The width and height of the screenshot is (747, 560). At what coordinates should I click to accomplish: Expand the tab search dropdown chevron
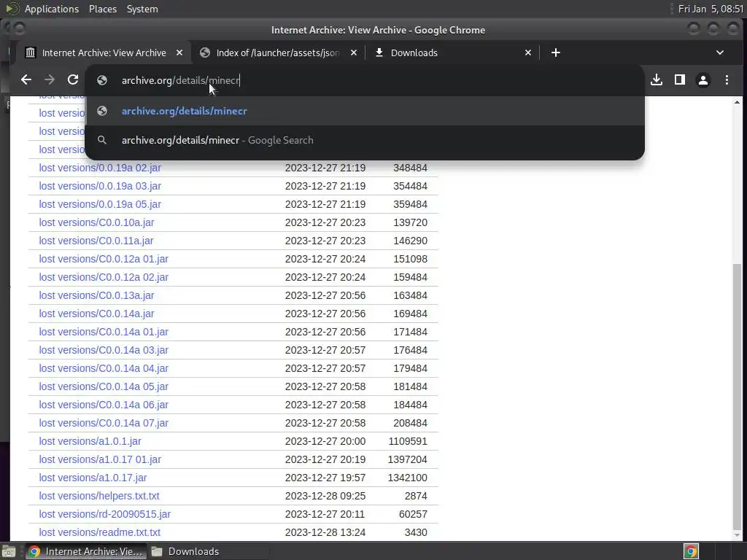point(720,52)
